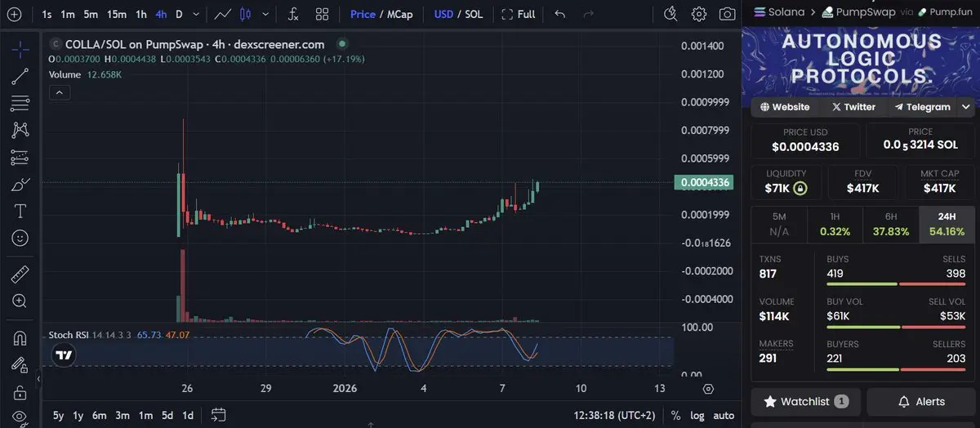Select the 15m timeframe
Image resolution: width=980 pixels, height=428 pixels.
[x=117, y=14]
